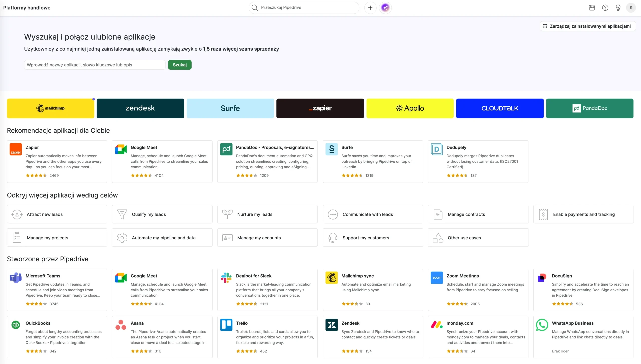The image size is (641, 364).
Task: Click the DocuSign app icon
Action: (x=542, y=278)
